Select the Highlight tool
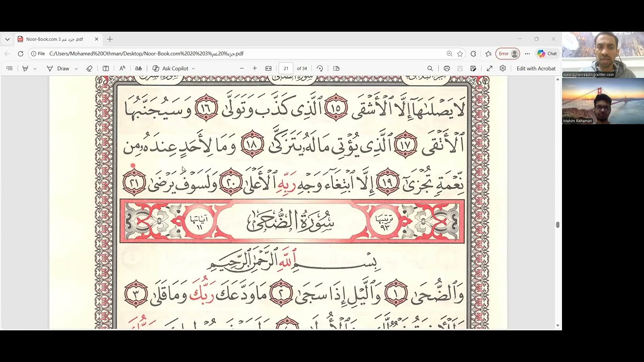 pos(25,68)
